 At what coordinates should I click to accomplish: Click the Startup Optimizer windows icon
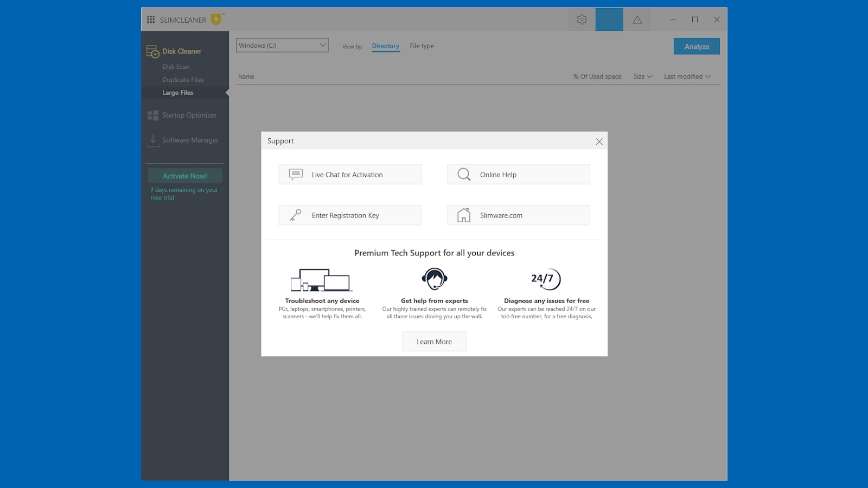153,115
